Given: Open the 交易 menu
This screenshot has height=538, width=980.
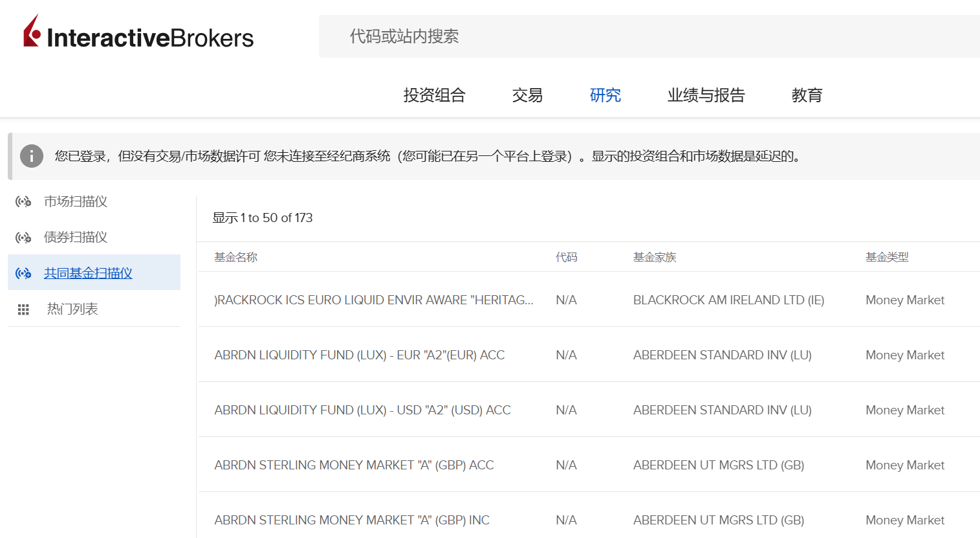Looking at the screenshot, I should pyautogui.click(x=527, y=95).
